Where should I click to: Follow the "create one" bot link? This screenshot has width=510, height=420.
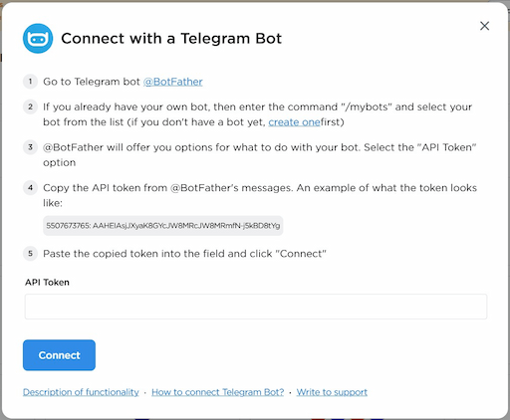point(294,122)
